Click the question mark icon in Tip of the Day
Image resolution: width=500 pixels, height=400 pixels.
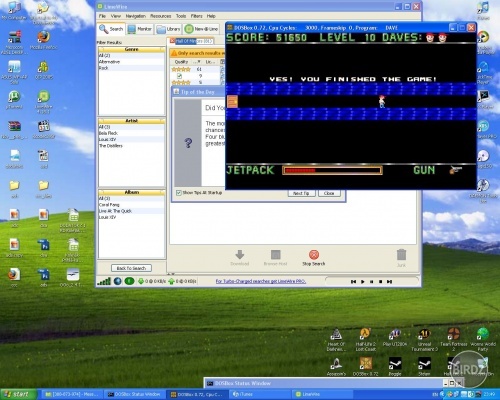pyautogui.click(x=188, y=143)
